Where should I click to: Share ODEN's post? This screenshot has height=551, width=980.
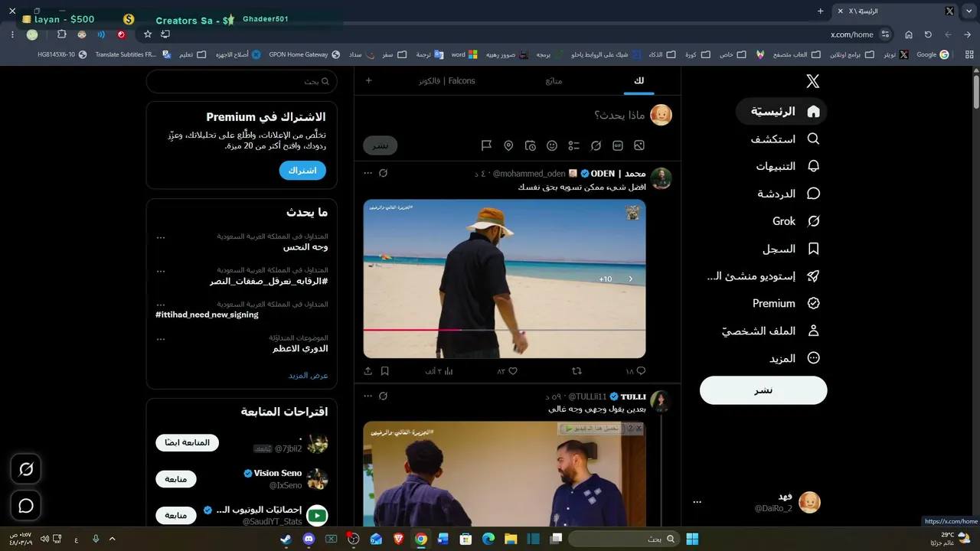368,371
